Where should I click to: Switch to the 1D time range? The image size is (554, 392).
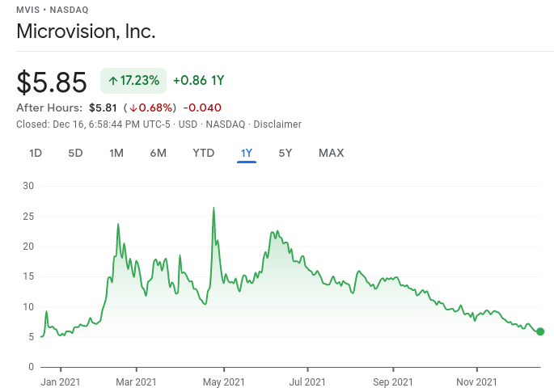(x=36, y=153)
